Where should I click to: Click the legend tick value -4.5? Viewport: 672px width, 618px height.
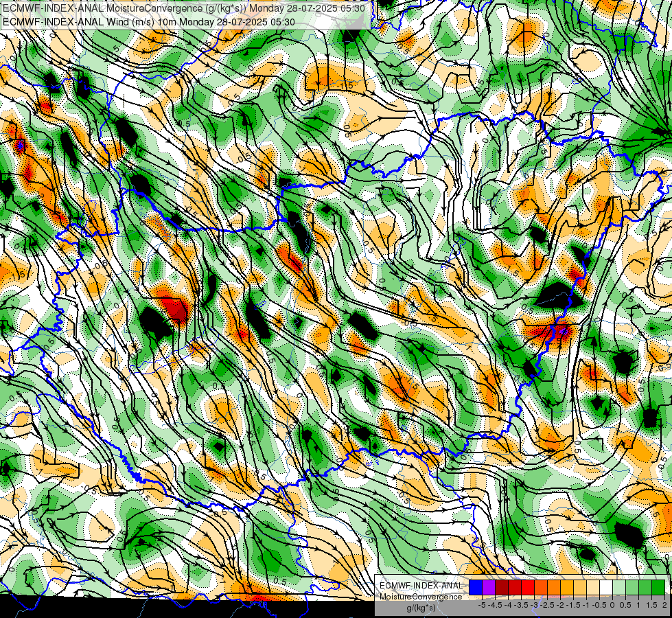coord(495,605)
